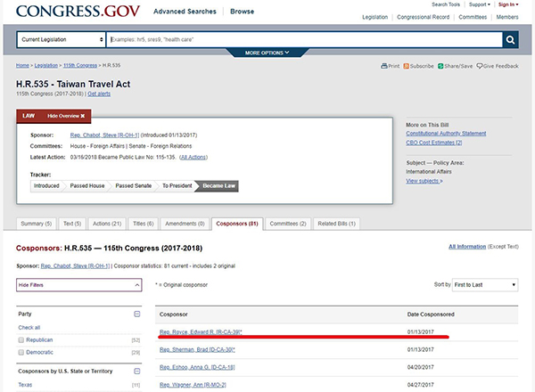This screenshot has height=392, width=535.
Task: Check the Democratic party checkbox
Action: [23, 353]
